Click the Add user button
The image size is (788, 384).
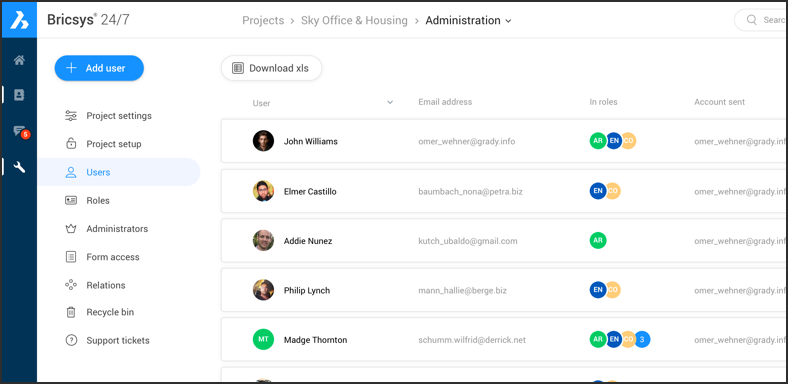pyautogui.click(x=99, y=68)
